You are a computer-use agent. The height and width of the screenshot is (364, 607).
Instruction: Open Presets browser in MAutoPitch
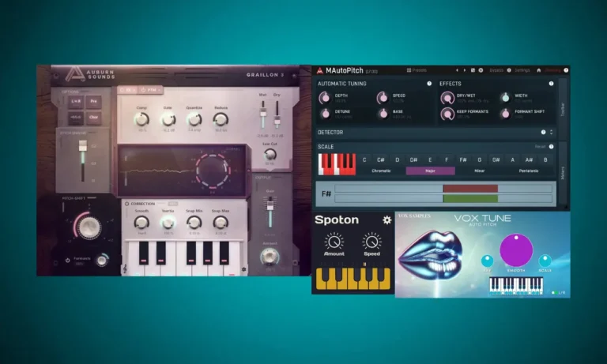click(417, 70)
